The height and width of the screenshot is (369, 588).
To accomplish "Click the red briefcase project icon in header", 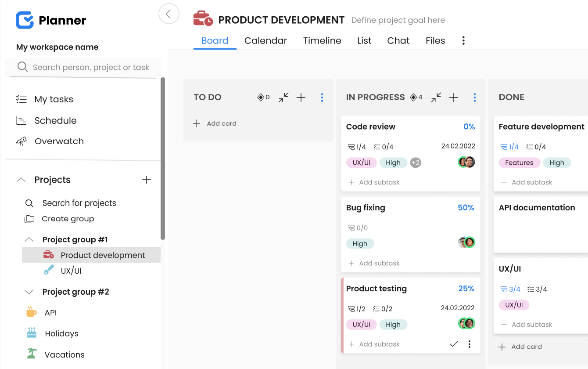I will click(203, 19).
